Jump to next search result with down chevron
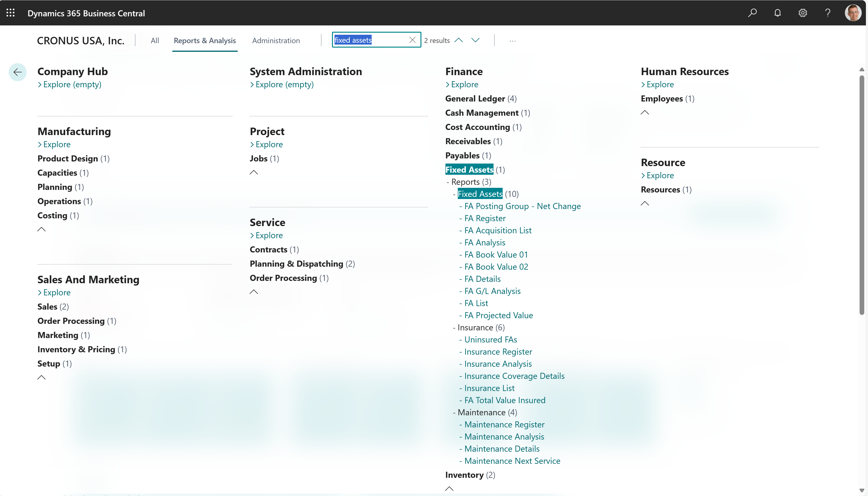The width and height of the screenshot is (868, 496). 475,40
